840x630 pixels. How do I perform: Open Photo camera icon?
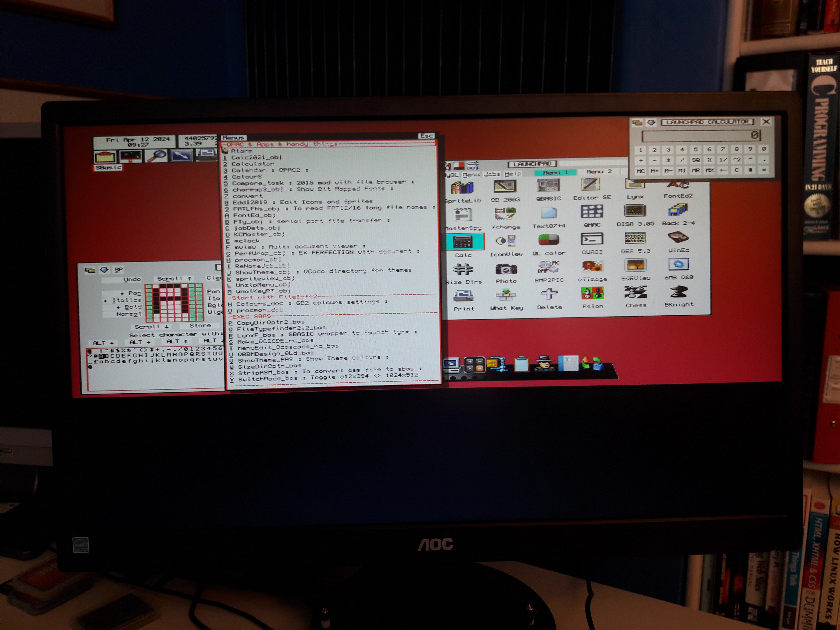[x=506, y=269]
